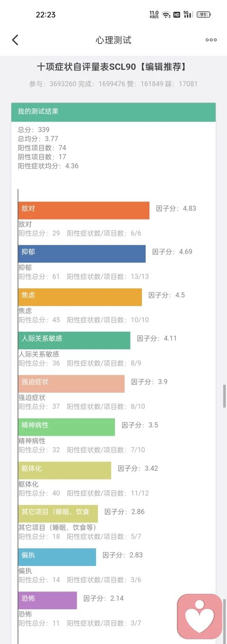
Task: Tap the pink heart floating icon
Action: click(200, 617)
